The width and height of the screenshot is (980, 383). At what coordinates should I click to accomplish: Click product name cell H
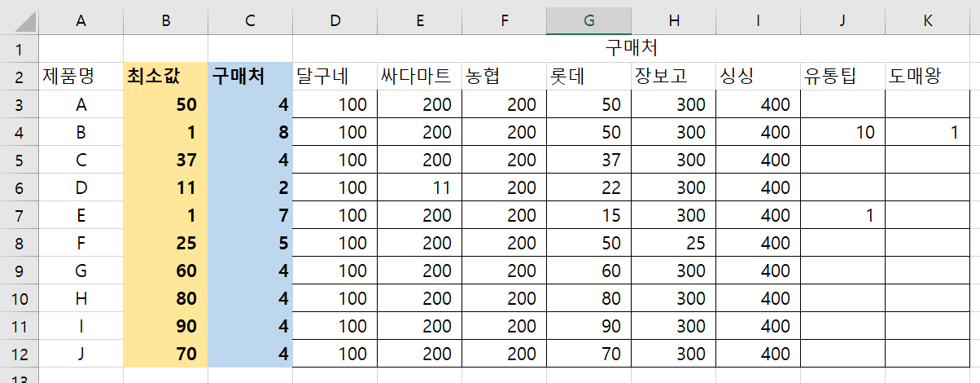pyautogui.click(x=81, y=298)
